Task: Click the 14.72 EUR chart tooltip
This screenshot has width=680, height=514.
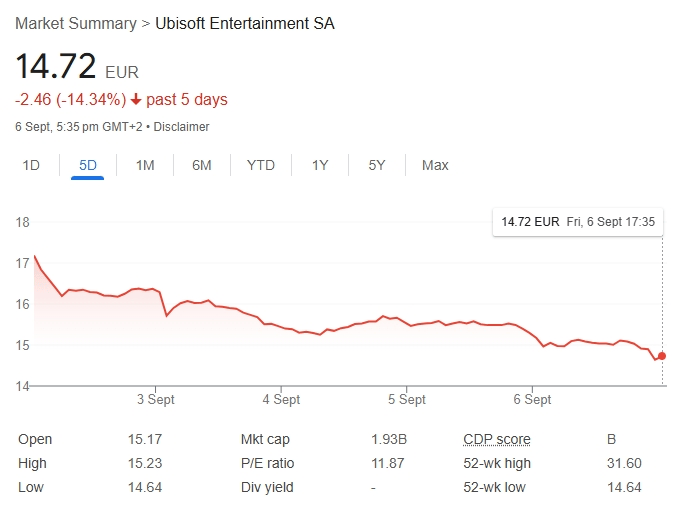Action: coord(577,222)
